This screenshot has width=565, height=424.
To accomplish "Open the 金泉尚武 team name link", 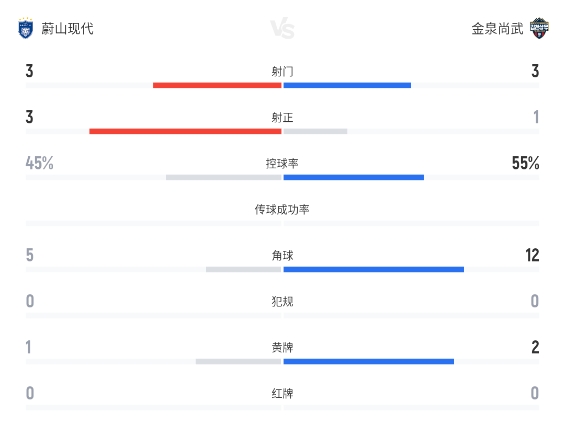I will tap(497, 28).
